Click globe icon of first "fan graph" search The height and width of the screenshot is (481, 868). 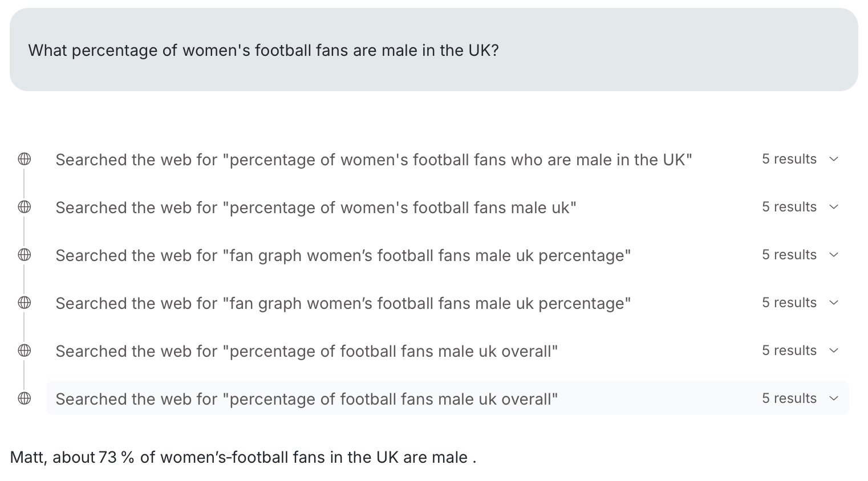coord(25,255)
